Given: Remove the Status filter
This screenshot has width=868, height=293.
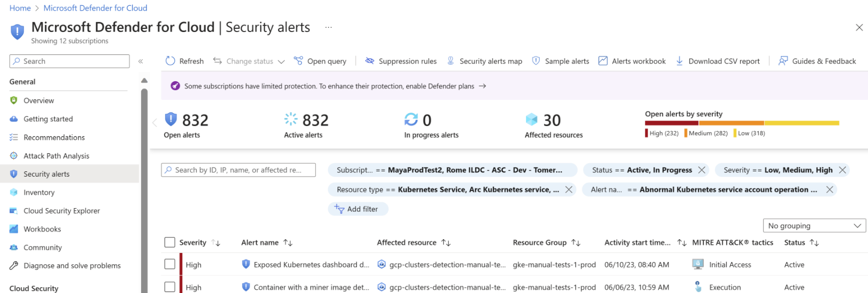Looking at the screenshot, I should (702, 170).
